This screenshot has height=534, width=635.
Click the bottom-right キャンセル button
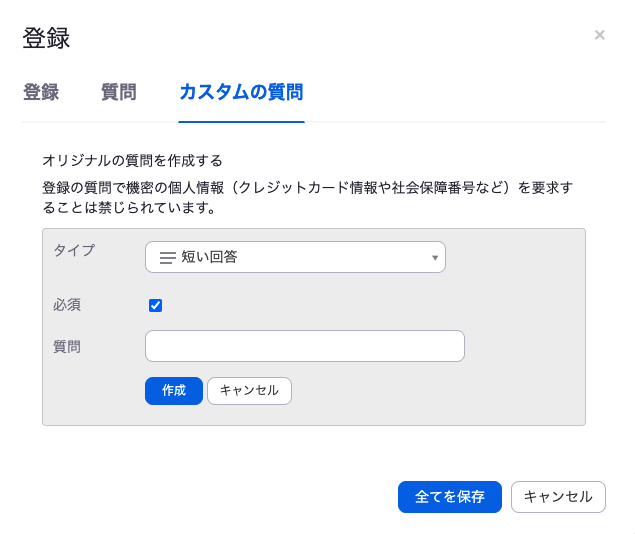click(x=558, y=497)
